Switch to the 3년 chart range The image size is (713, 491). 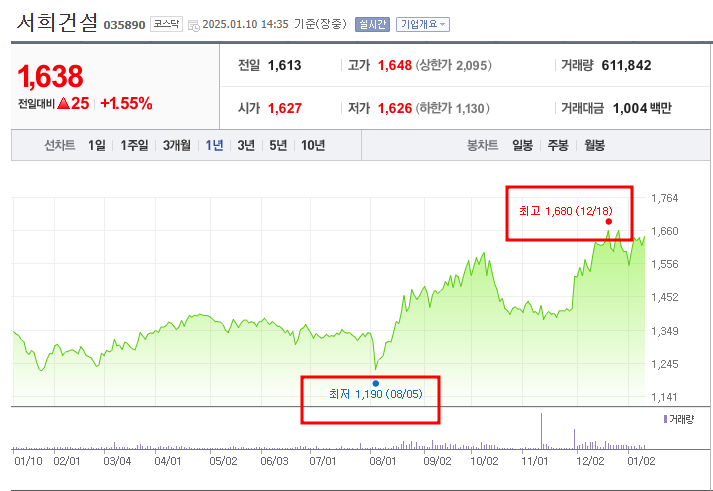click(246, 145)
